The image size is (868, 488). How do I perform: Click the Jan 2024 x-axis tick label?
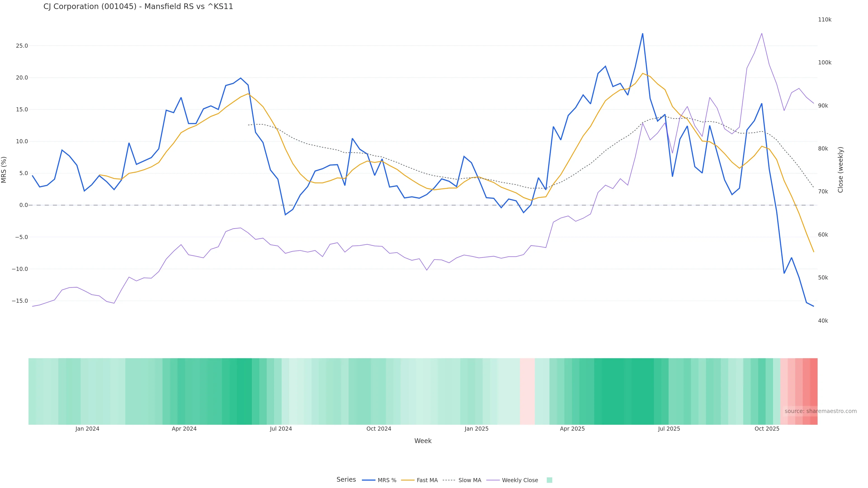pyautogui.click(x=87, y=429)
